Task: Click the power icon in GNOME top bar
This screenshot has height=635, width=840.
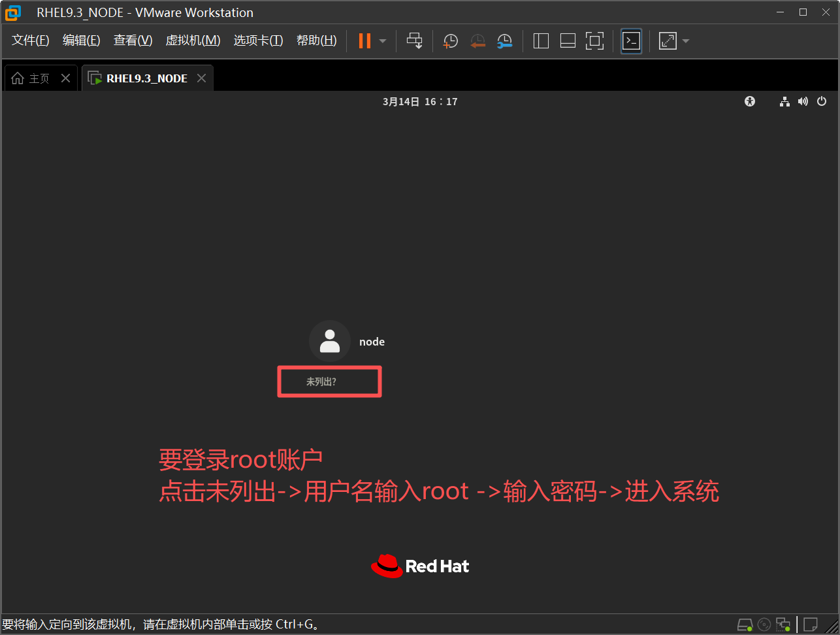Action: [822, 101]
